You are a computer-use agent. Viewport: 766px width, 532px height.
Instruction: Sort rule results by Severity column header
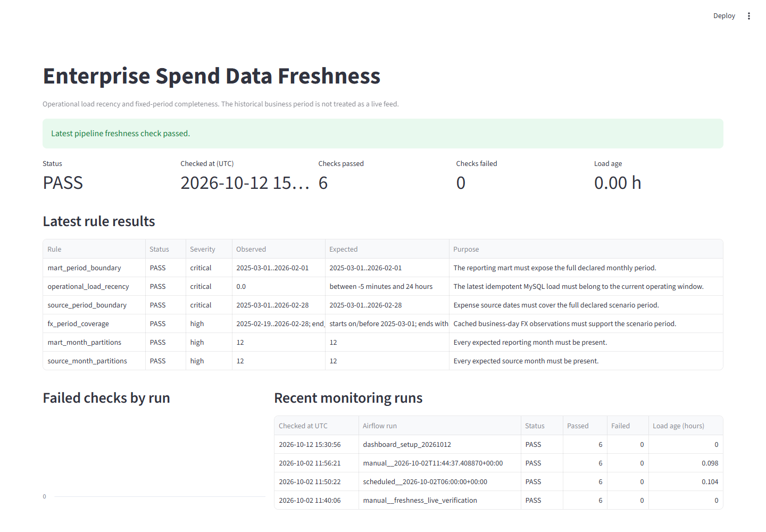point(209,249)
